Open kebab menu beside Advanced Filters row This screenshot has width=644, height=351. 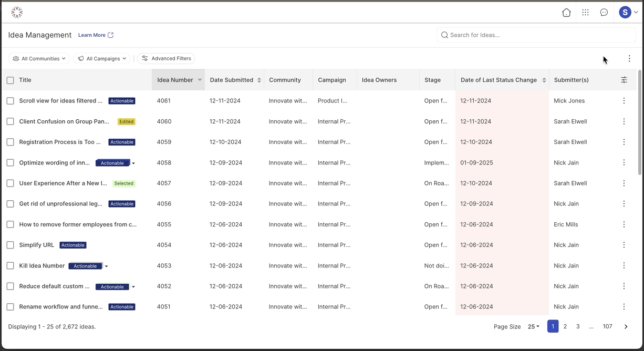pos(629,59)
